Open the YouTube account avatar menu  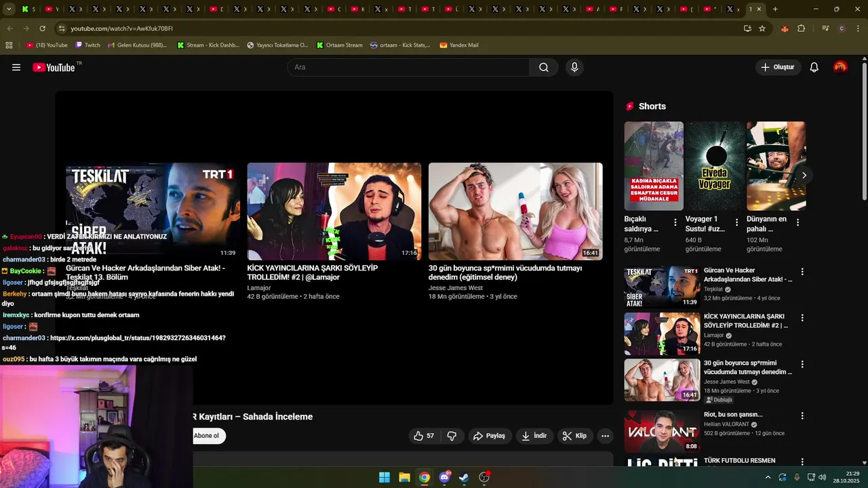click(840, 67)
